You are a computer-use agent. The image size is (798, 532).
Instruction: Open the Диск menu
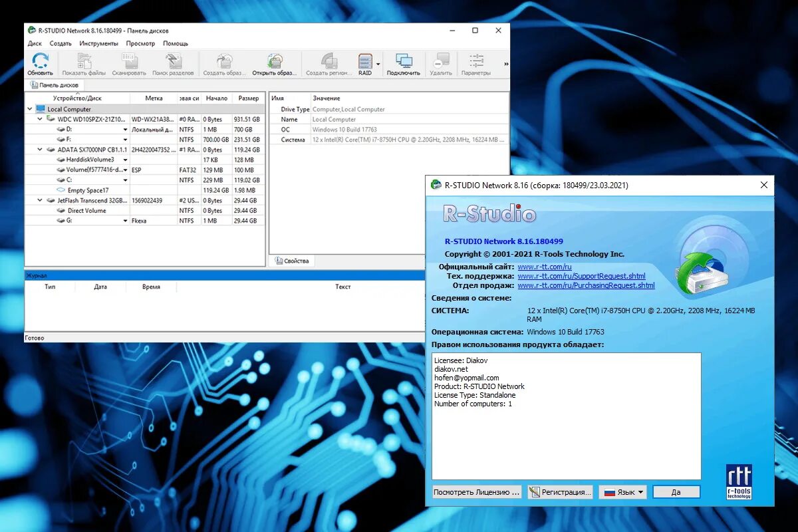(35, 43)
